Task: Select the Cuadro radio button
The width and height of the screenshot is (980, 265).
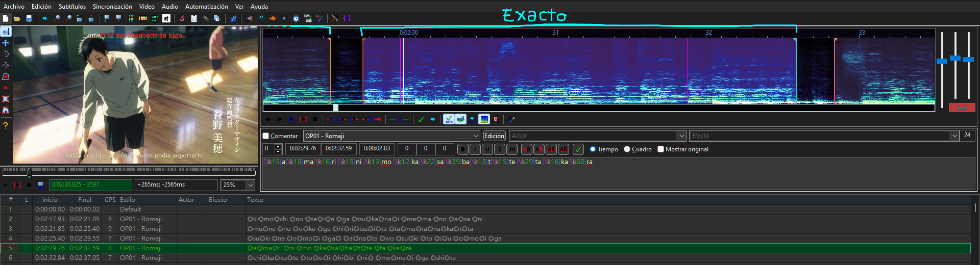Action: coord(627,149)
